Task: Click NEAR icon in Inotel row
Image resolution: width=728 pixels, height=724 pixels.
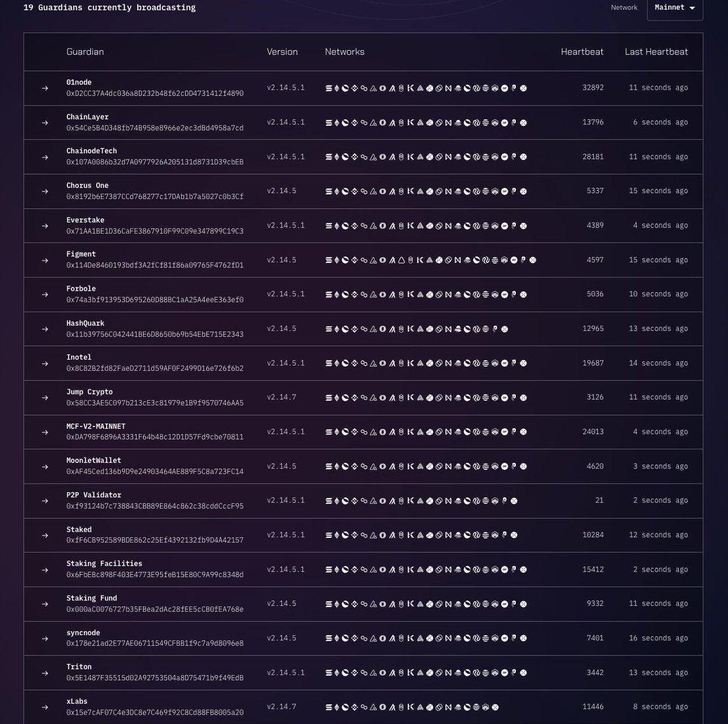Action: (448, 363)
